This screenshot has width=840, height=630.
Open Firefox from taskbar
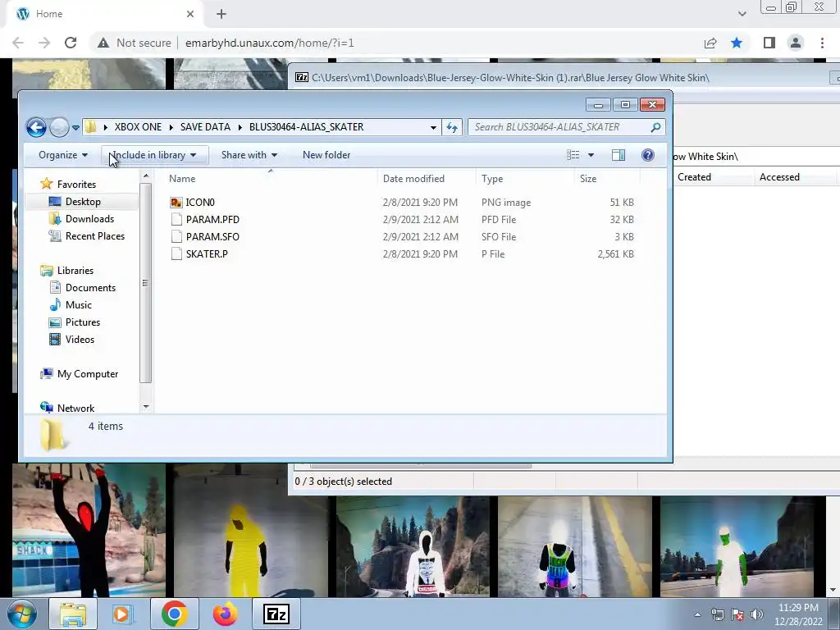pos(226,614)
